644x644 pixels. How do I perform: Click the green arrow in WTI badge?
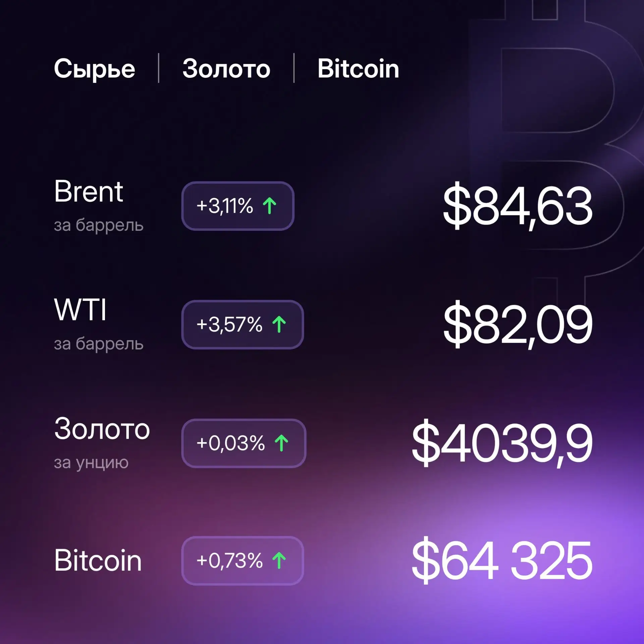point(279,324)
